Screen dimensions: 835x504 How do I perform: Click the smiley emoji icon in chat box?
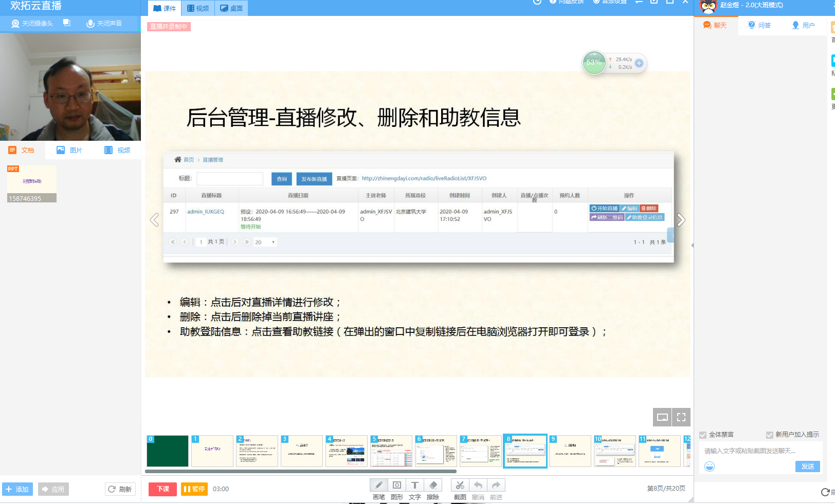click(x=710, y=466)
